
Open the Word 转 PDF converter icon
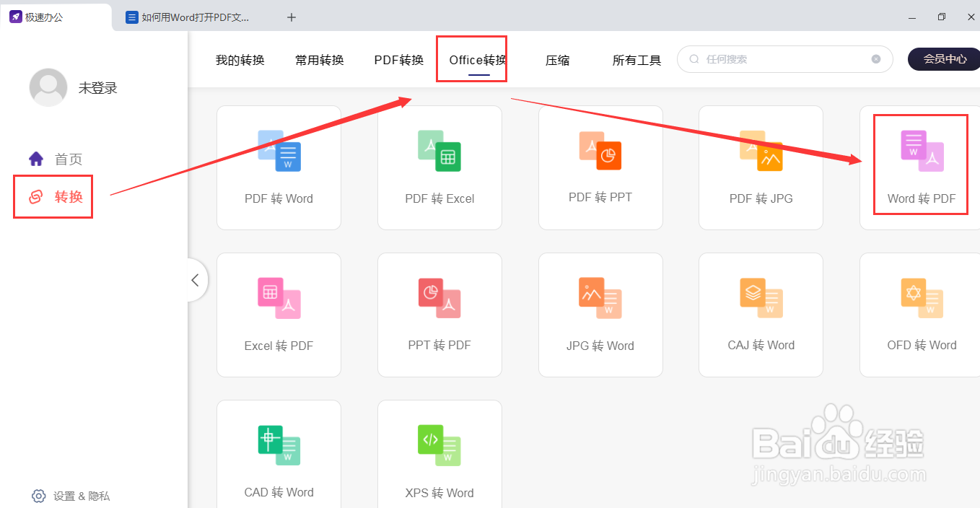click(x=922, y=151)
